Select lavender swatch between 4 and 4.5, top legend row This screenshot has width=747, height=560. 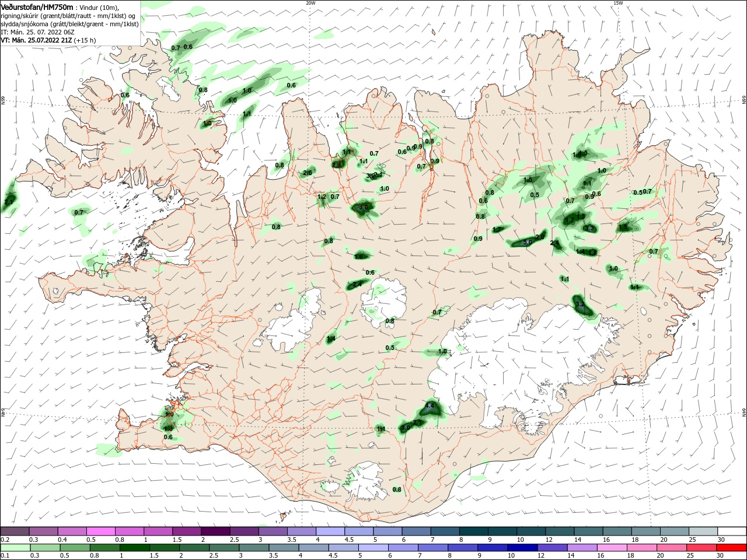[x=330, y=531]
